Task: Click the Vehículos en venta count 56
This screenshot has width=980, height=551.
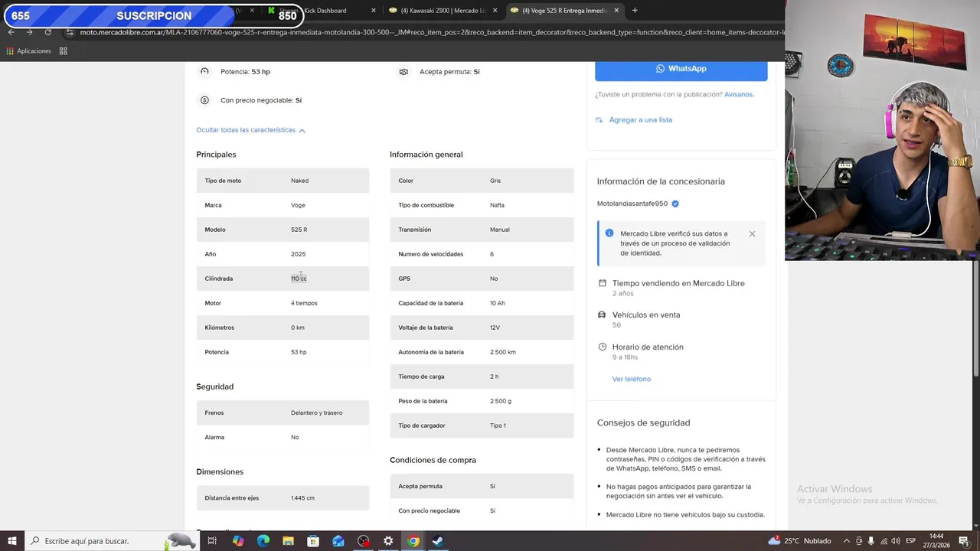Action: (x=616, y=325)
